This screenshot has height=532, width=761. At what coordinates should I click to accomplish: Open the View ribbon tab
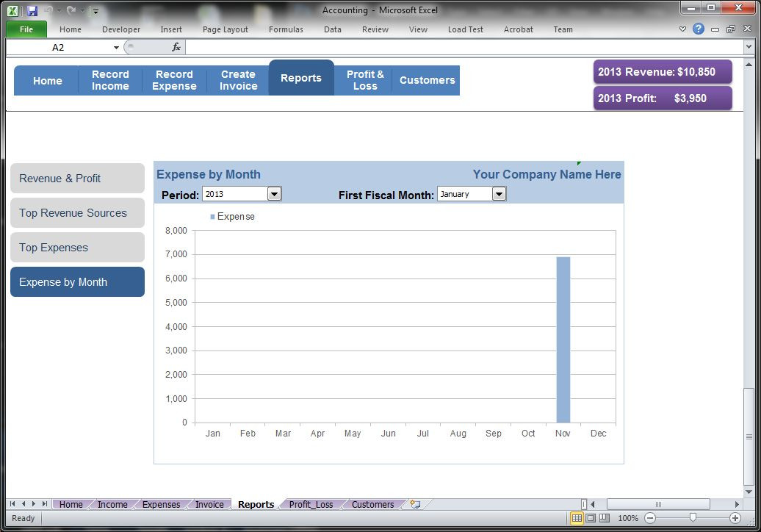(x=418, y=29)
